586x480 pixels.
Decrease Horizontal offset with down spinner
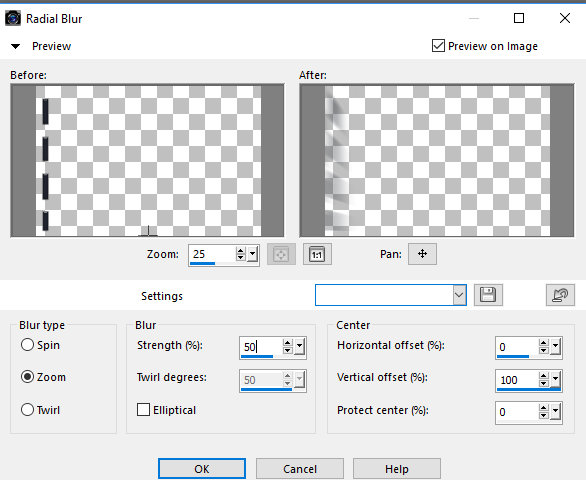tap(543, 351)
